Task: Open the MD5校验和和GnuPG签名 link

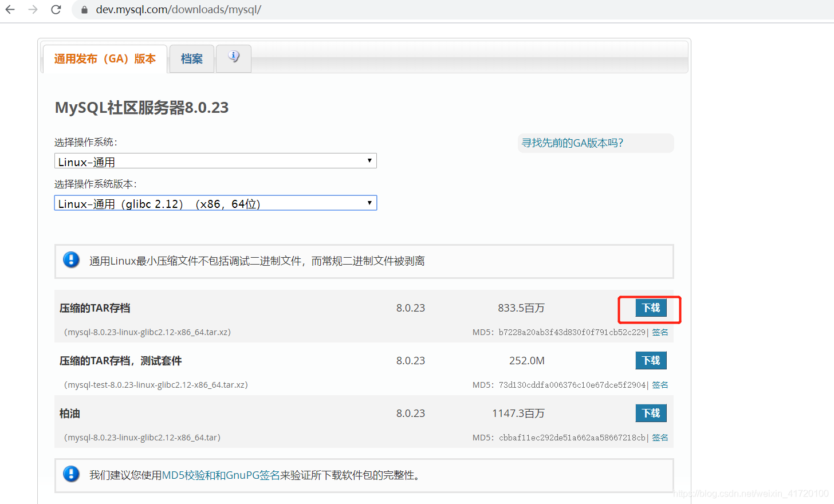Action: [x=221, y=475]
